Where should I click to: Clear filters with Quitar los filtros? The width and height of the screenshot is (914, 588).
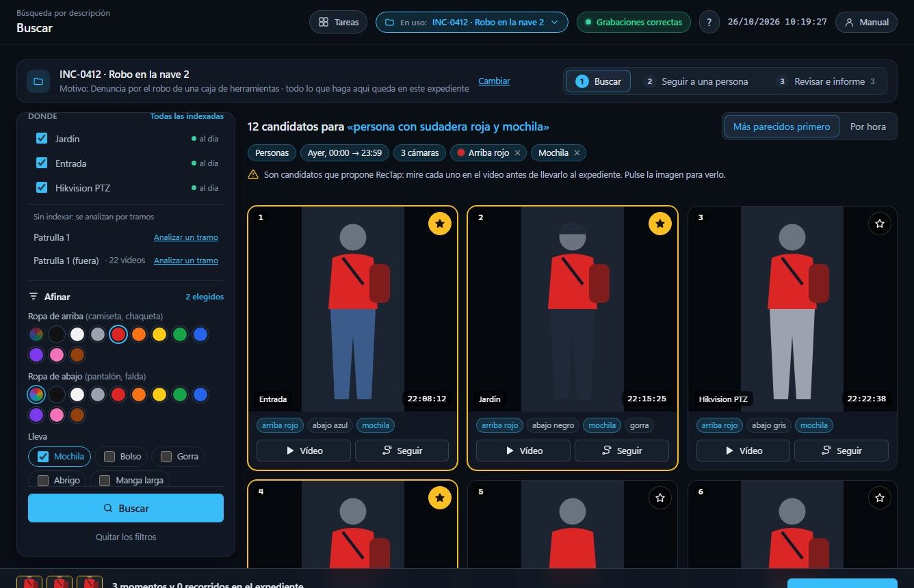(126, 537)
